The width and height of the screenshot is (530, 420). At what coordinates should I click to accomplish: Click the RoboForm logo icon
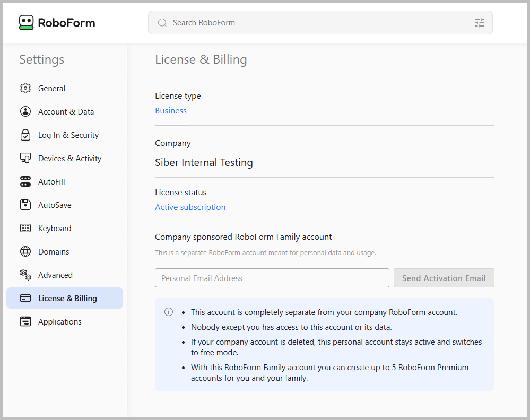tap(26, 22)
